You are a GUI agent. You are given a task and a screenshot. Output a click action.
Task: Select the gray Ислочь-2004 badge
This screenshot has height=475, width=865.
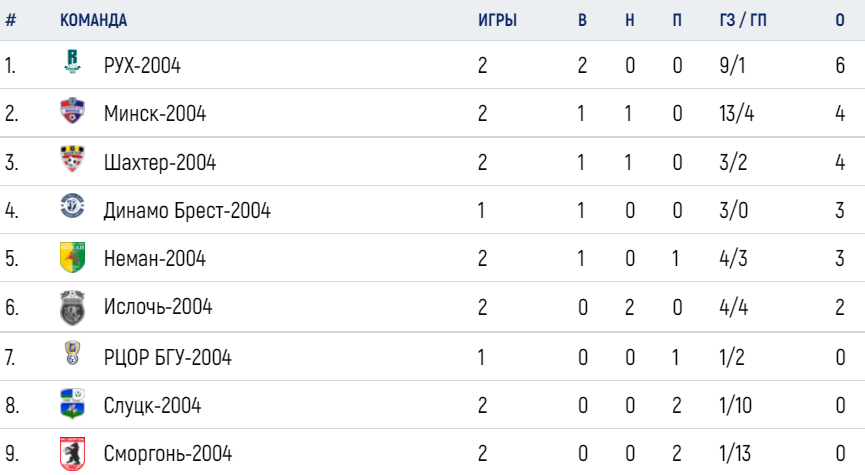point(72,307)
